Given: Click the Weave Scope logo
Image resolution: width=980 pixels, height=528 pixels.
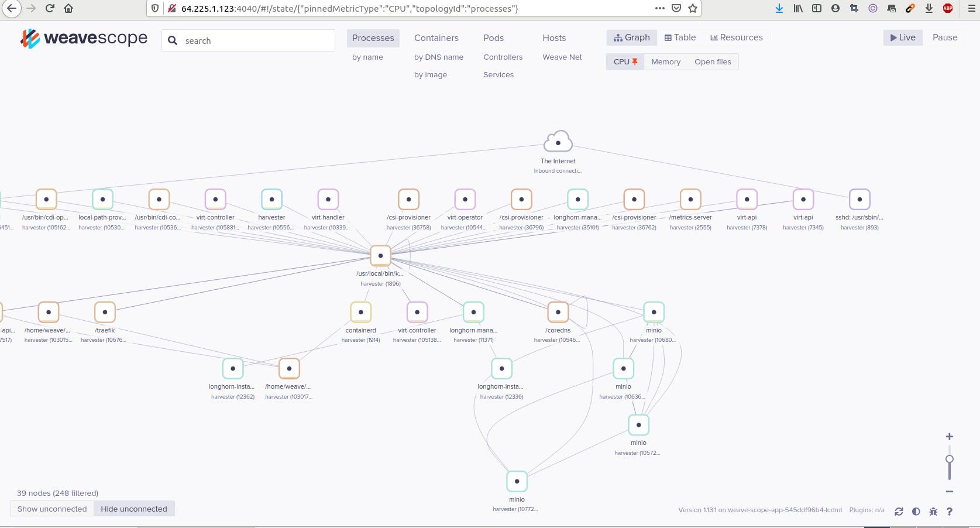Looking at the screenshot, I should [84, 39].
